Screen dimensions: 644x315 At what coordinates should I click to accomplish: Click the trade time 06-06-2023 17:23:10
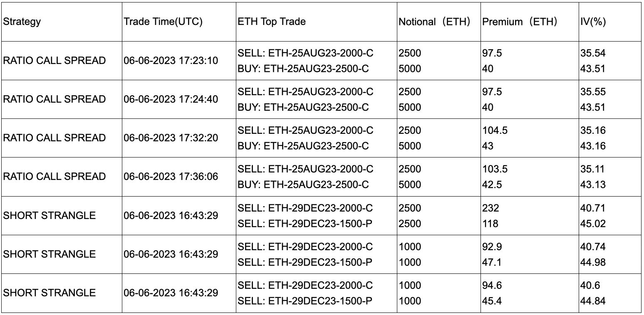171,61
